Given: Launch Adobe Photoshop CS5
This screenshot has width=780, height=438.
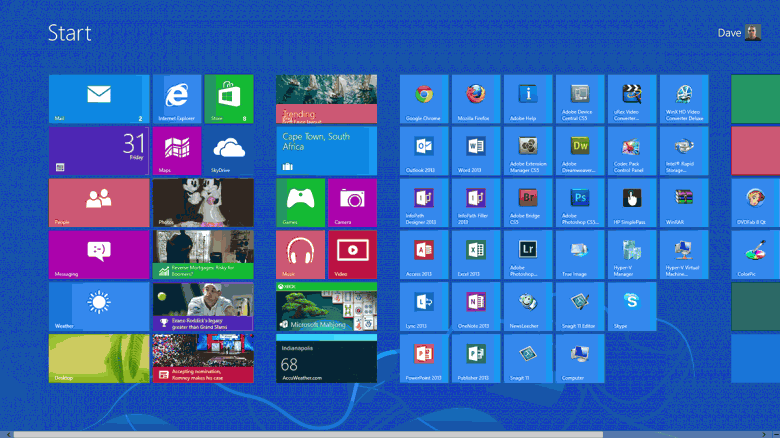Looking at the screenshot, I should [580, 203].
